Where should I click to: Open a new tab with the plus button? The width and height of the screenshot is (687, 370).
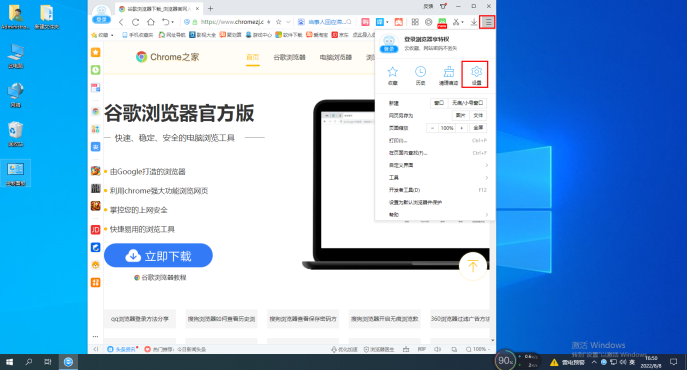point(211,8)
